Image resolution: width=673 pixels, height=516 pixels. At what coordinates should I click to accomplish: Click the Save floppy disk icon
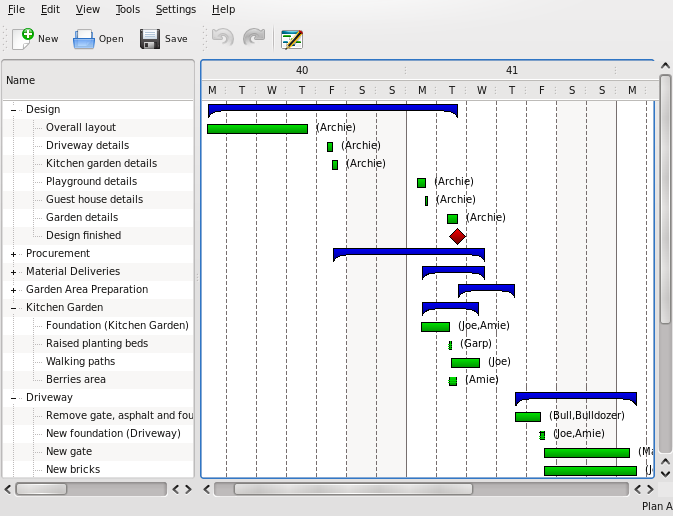coord(150,39)
